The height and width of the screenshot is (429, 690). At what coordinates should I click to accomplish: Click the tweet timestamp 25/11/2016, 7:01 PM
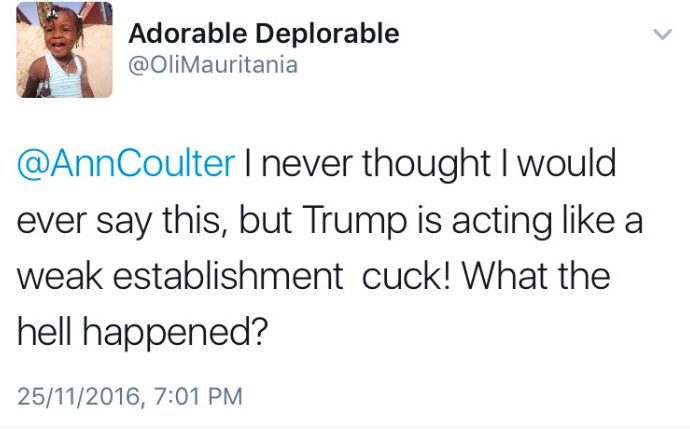(x=130, y=396)
